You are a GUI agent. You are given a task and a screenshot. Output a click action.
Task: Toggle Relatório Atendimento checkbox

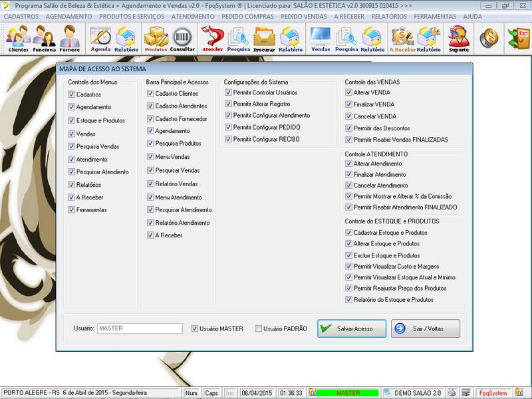pos(150,223)
